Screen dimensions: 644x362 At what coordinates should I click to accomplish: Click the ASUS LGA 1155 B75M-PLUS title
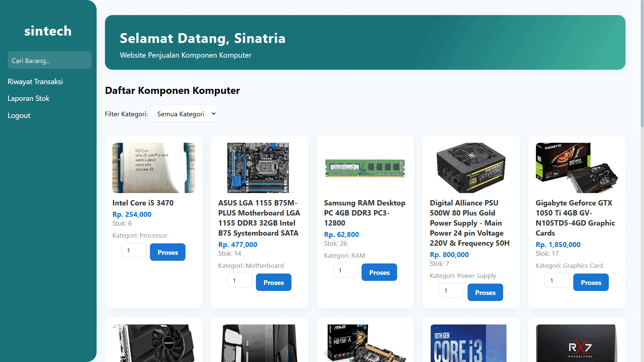point(259,218)
